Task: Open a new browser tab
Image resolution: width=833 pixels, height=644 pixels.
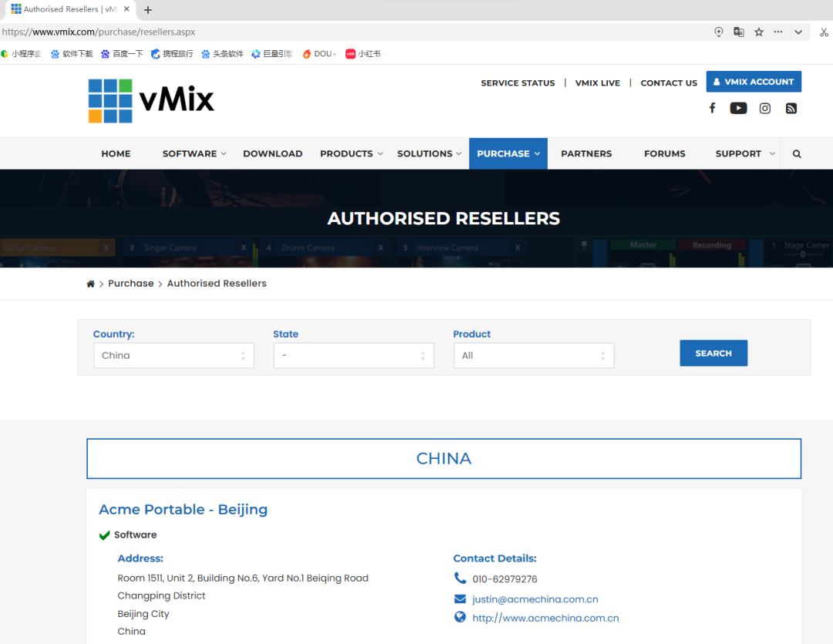Action: click(x=147, y=9)
